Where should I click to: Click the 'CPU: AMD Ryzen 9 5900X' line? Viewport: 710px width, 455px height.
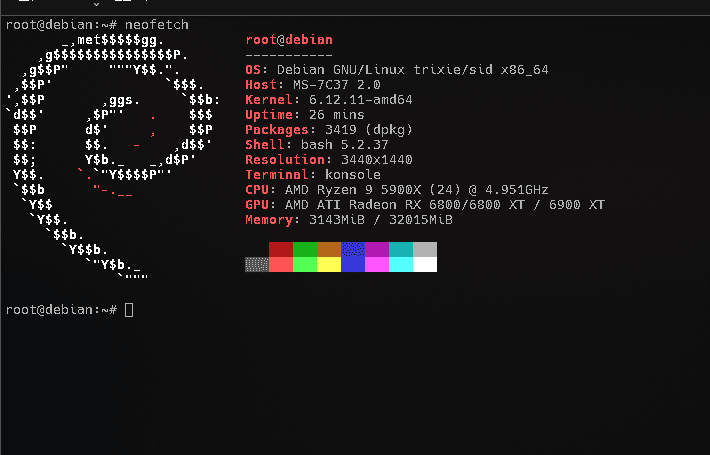point(397,189)
